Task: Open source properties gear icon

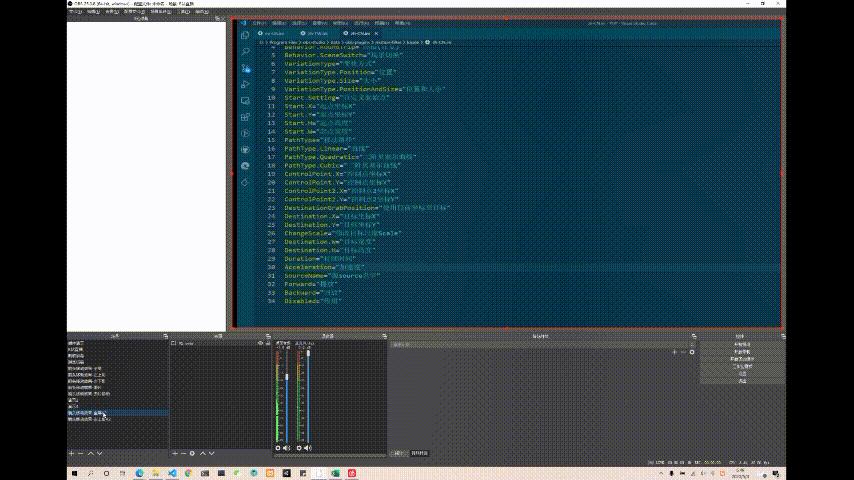Action: (x=192, y=453)
